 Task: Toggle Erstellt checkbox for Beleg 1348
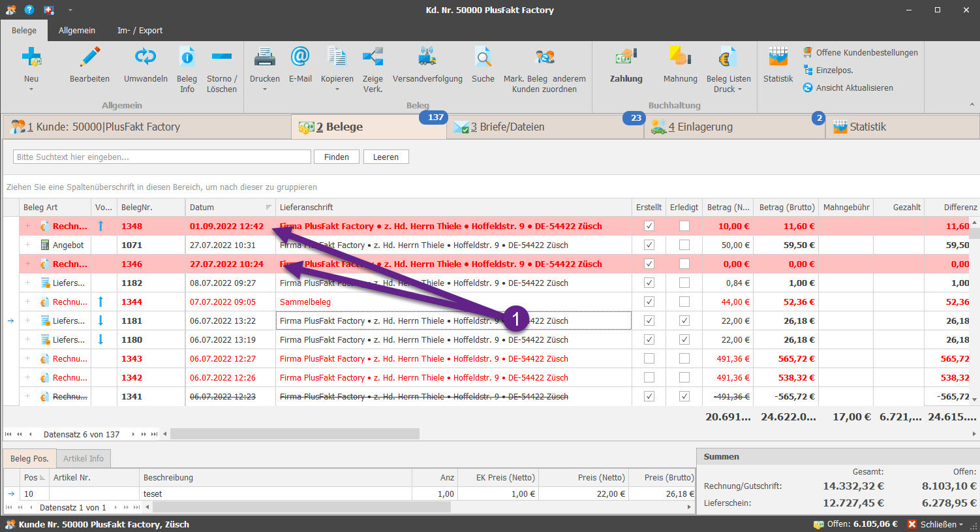(x=649, y=226)
